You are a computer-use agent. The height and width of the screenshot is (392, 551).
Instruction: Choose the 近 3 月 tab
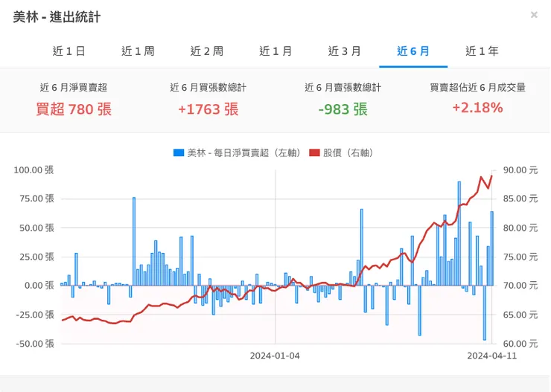click(344, 51)
